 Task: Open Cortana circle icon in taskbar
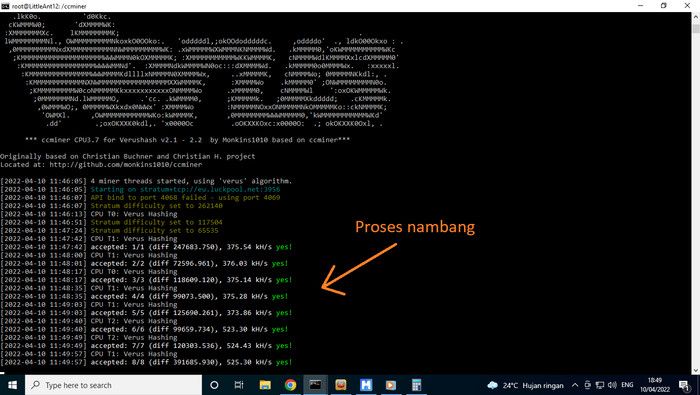pos(214,385)
